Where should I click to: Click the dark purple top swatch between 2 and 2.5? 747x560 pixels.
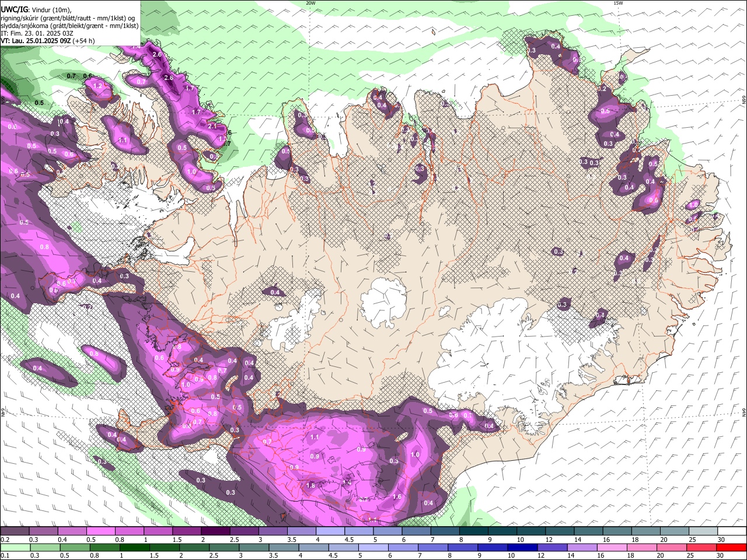pyautogui.click(x=215, y=531)
